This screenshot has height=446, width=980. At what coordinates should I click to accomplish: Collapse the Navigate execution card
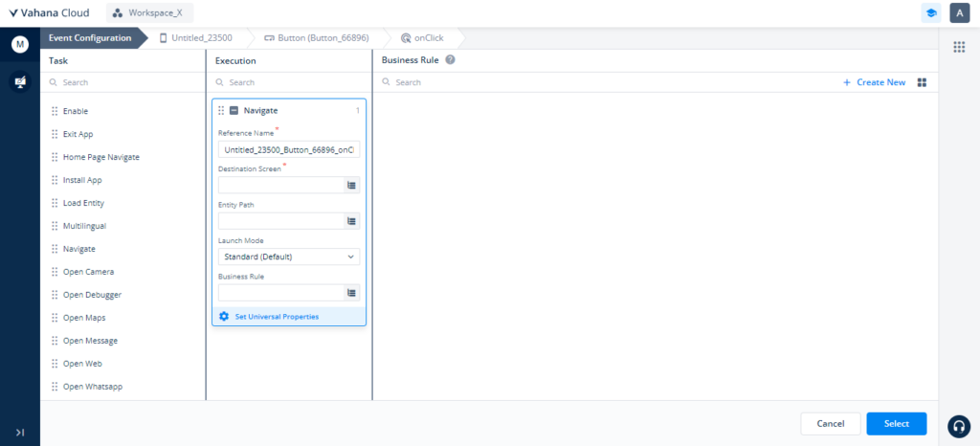pos(234,111)
